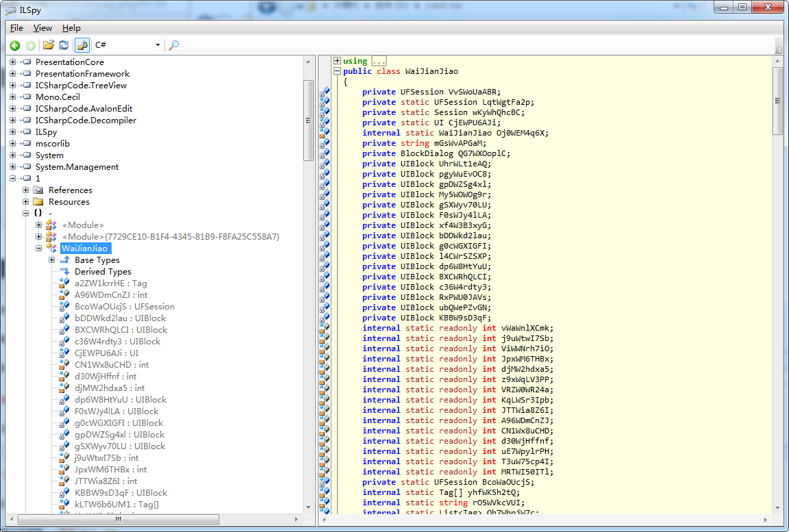Collapse the WaiJianJiao class node
The height and width of the screenshot is (532, 789).
[39, 249]
